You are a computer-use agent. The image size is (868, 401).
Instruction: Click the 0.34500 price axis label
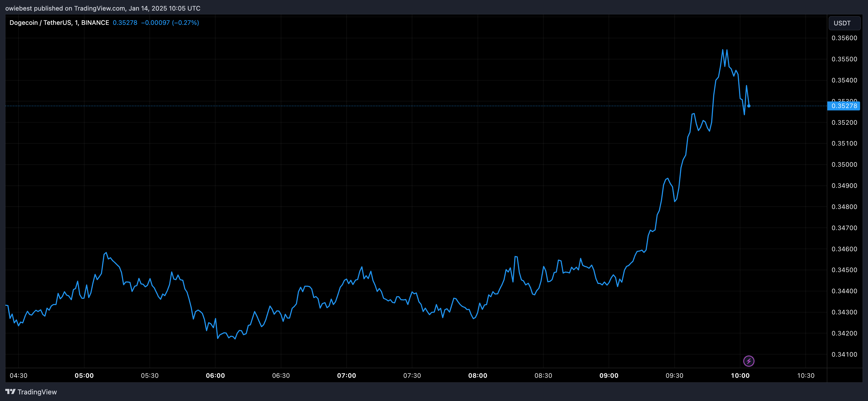tap(844, 270)
